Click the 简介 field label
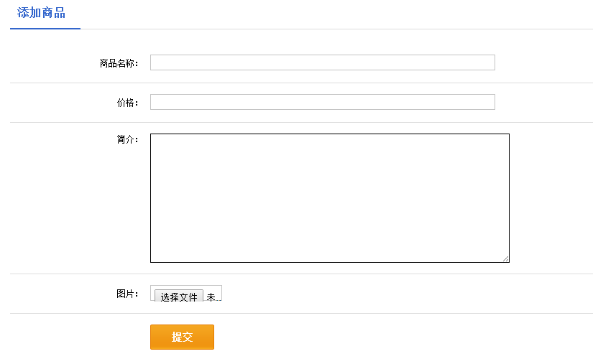This screenshot has width=593, height=364. point(127,139)
